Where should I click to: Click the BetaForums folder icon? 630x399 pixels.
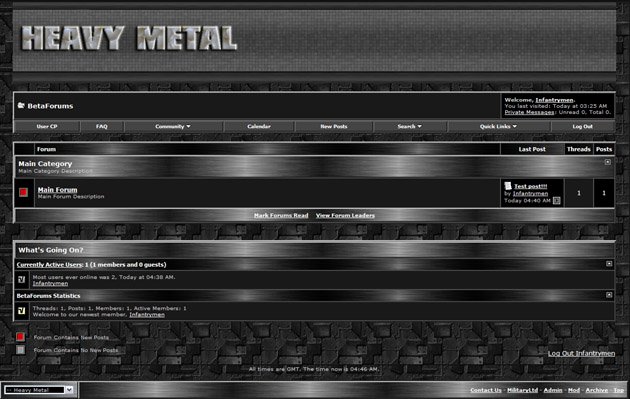click(x=21, y=106)
